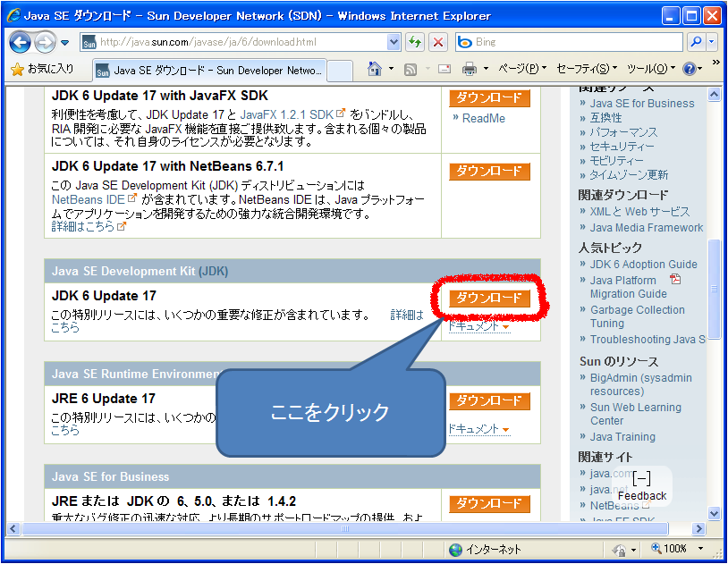Download JDK 6 Update 17 with NetBeans 6.7.1
This screenshot has width=728, height=564.
pos(489,172)
